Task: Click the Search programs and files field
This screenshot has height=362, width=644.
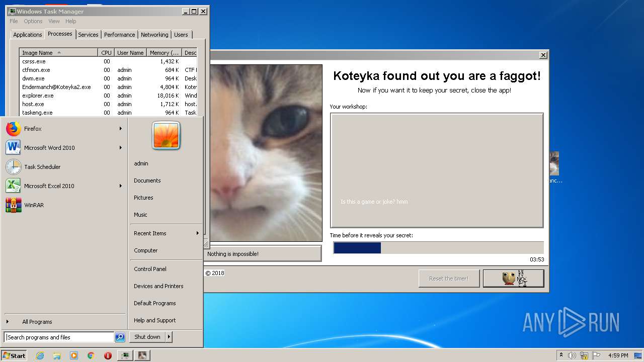Action: pos(59,337)
